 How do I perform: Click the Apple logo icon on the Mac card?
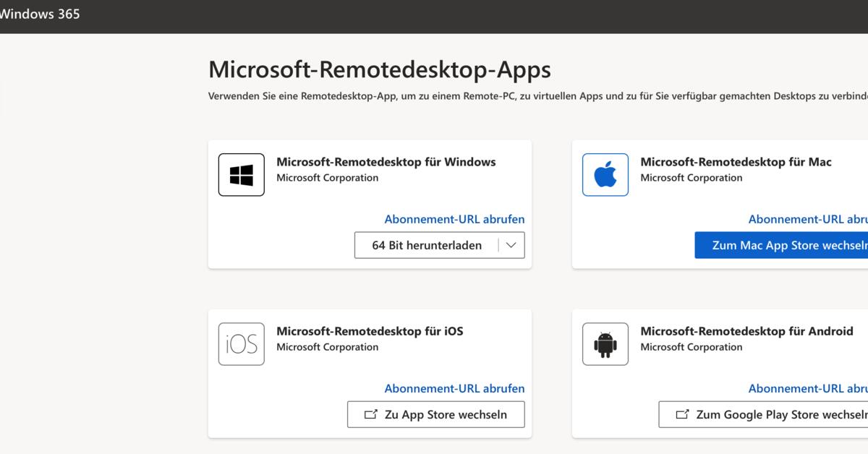[605, 174]
